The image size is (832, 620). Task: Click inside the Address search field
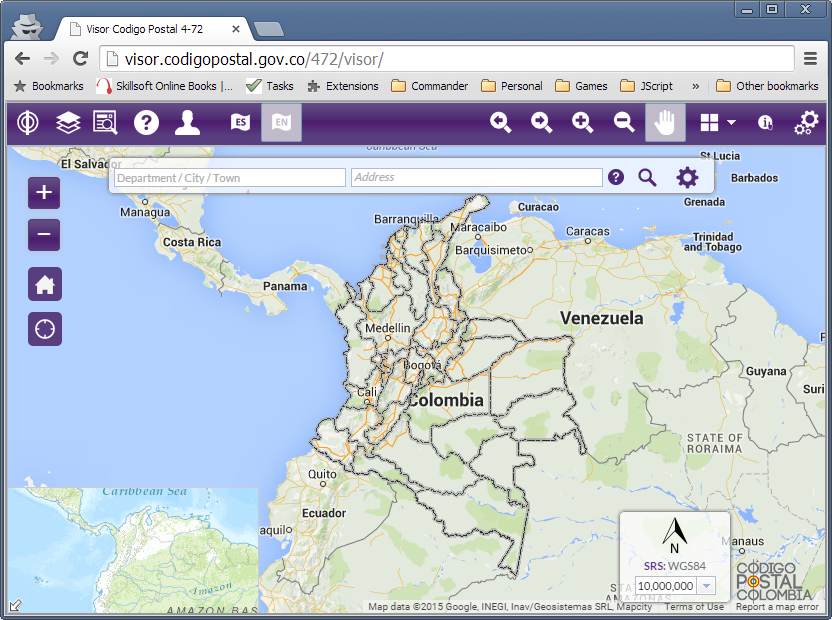tap(477, 177)
